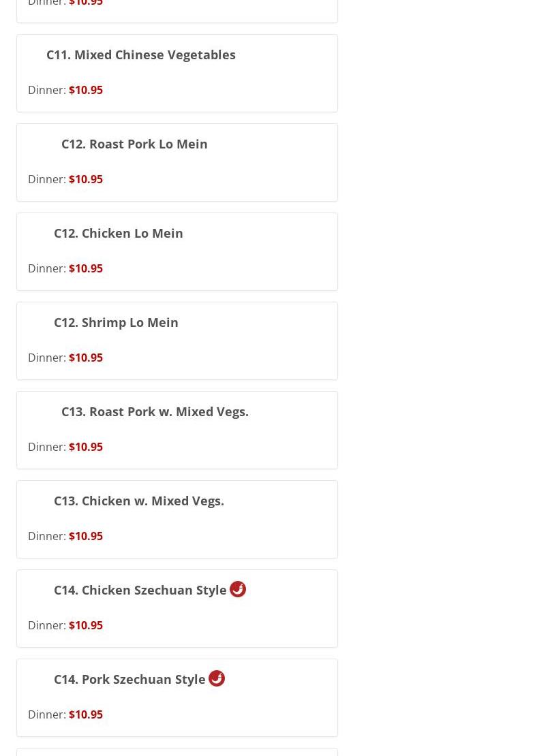This screenshot has height=756, width=535.
Task: Click the C14. Pork Szechuan Style title
Action: pos(129,679)
